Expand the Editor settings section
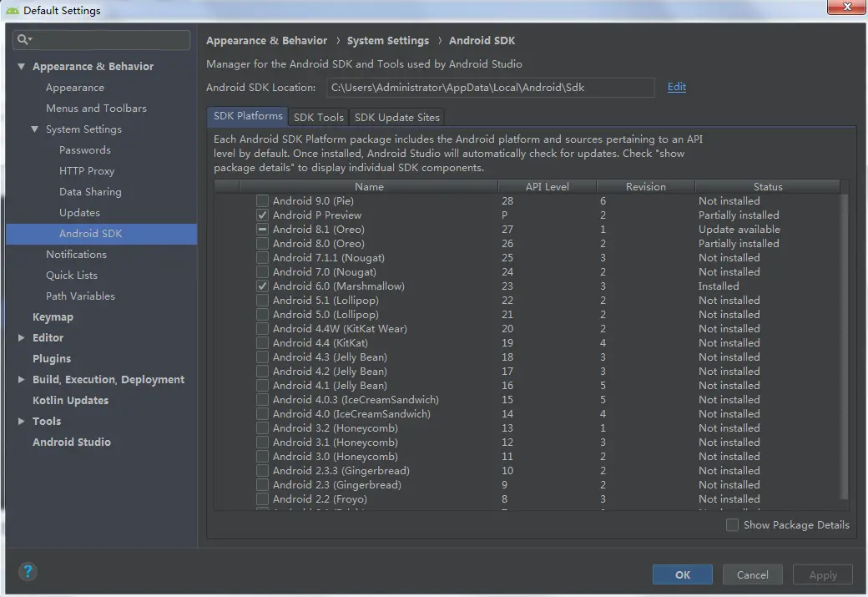This screenshot has height=597, width=868. click(21, 338)
